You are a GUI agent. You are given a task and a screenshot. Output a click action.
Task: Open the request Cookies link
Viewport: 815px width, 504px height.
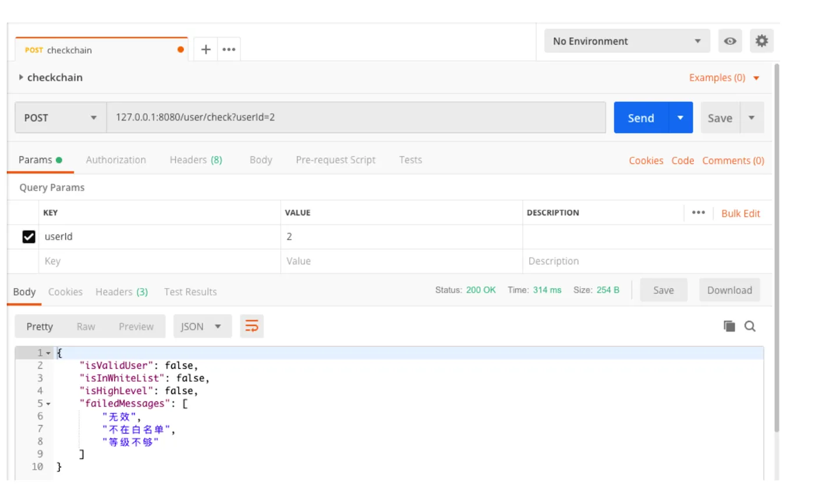click(646, 161)
